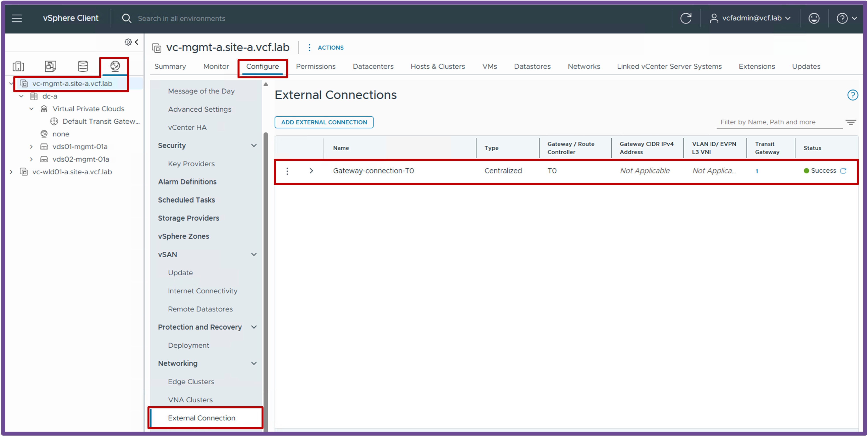
Task: Click ADD EXTERNAL CONNECTION button
Action: coord(324,122)
